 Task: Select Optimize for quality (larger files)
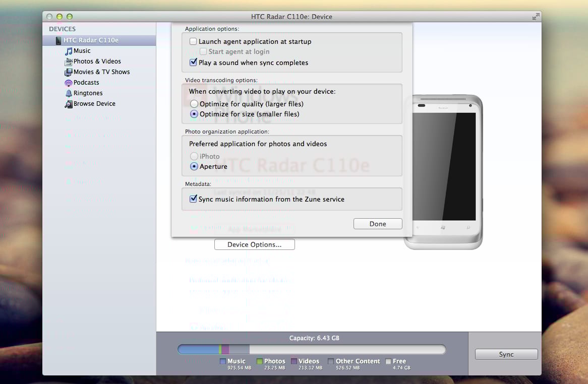194,104
